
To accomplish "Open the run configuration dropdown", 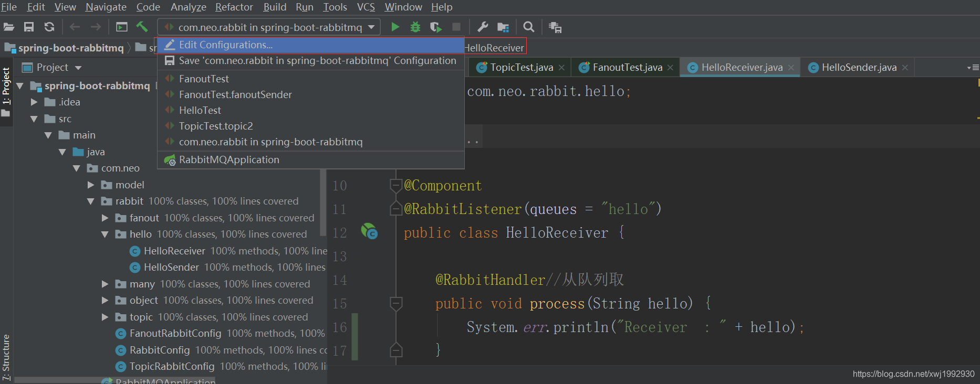I will [269, 27].
